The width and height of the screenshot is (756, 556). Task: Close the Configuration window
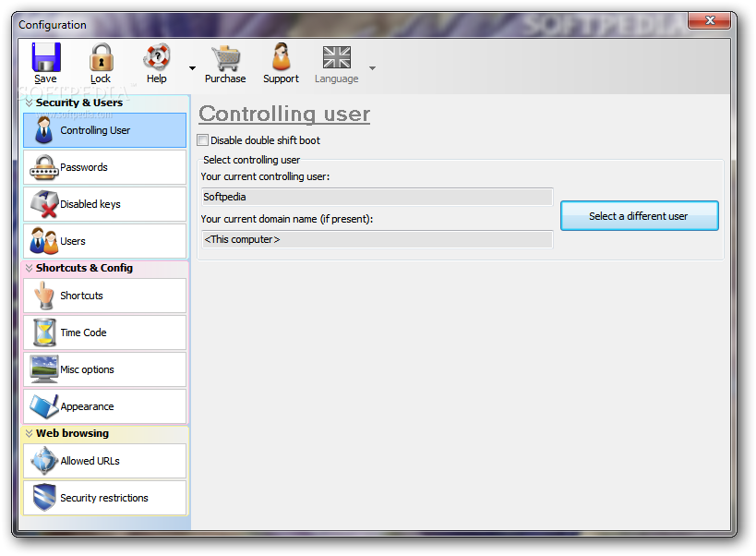709,20
